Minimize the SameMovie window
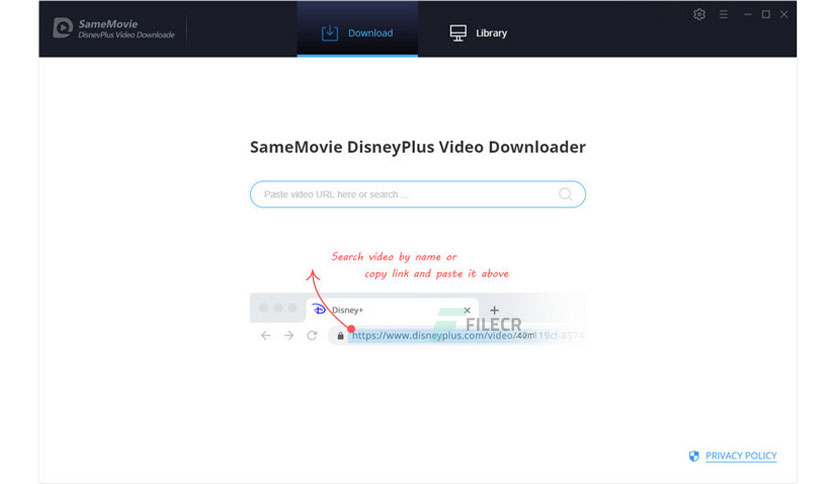The height and width of the screenshot is (484, 836). tap(747, 14)
